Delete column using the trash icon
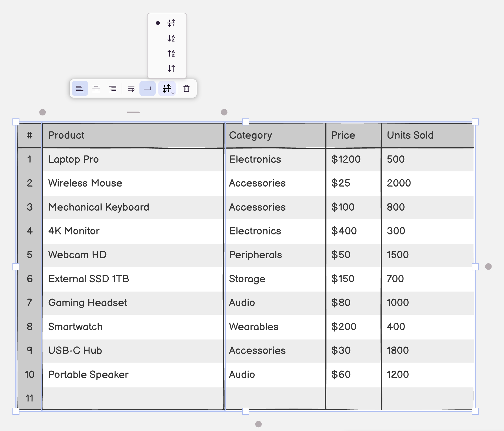Screen dimensions: 504x431 [x=186, y=88]
